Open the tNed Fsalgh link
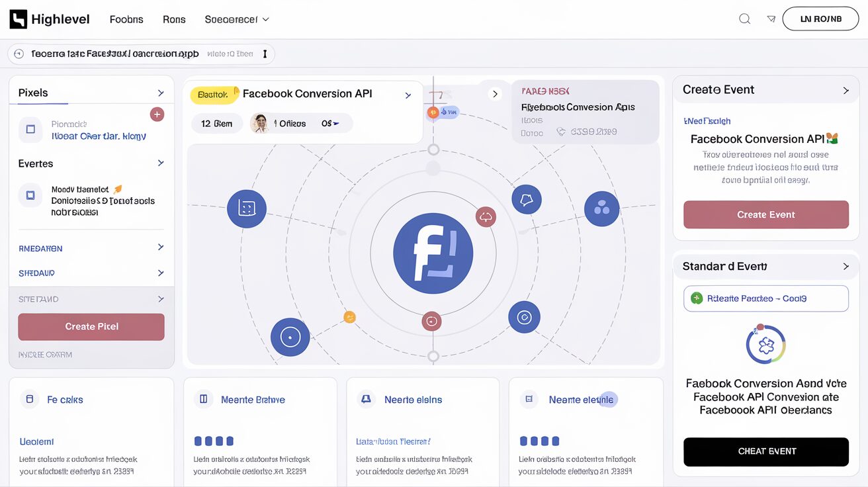868x487 pixels. 707,121
